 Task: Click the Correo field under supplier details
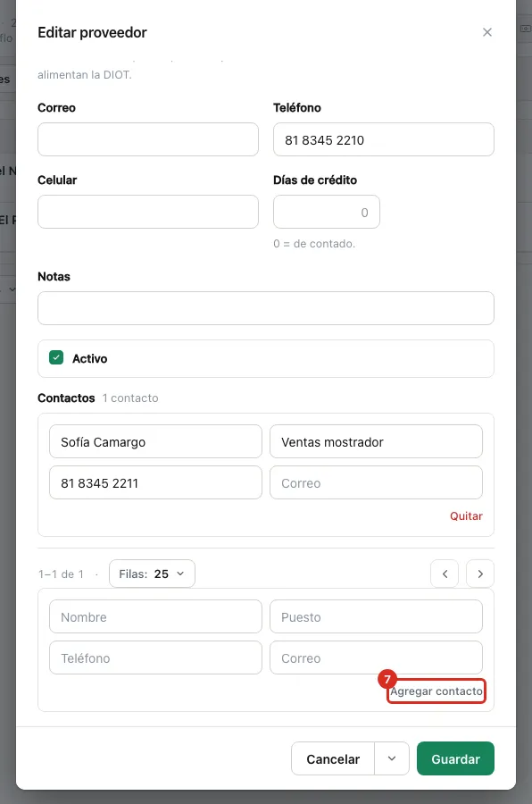[148, 139]
